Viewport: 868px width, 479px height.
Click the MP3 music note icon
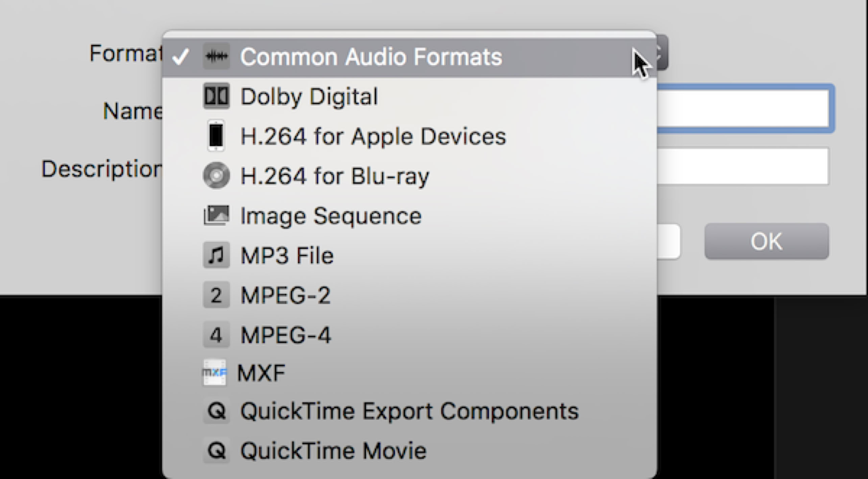click(x=216, y=255)
